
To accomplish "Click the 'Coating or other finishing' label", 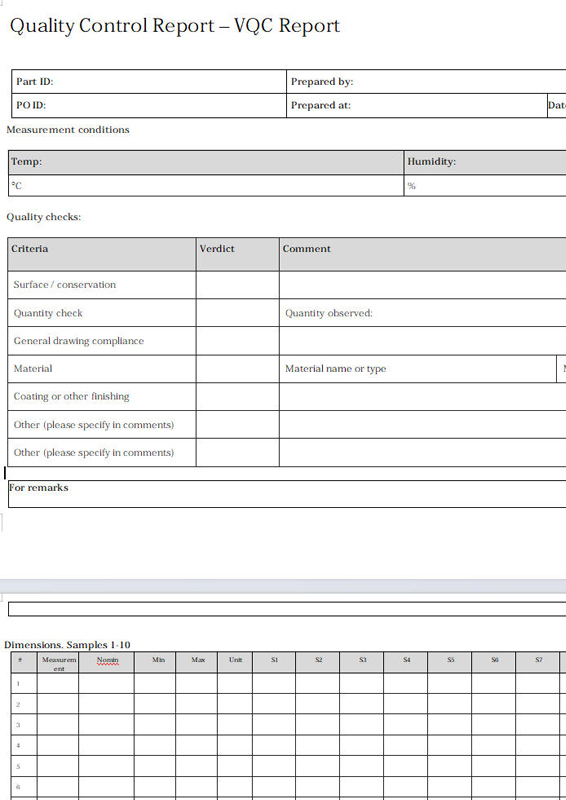I will pos(71,396).
